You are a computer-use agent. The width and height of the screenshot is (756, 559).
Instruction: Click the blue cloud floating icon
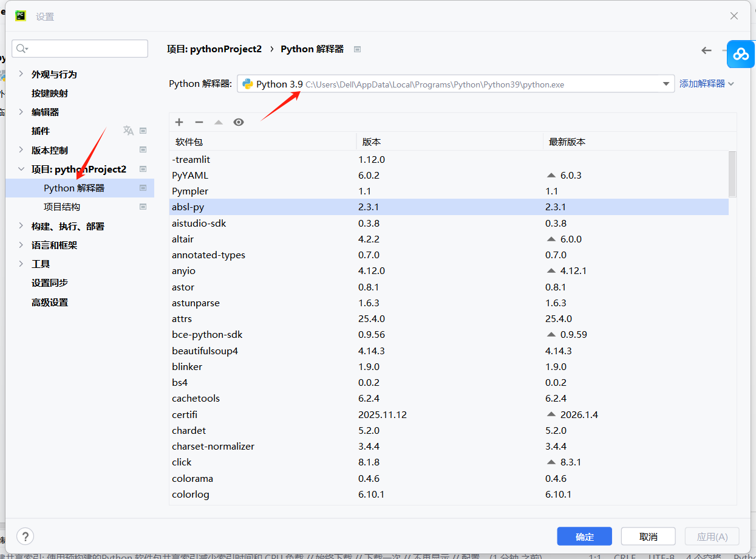(x=741, y=54)
